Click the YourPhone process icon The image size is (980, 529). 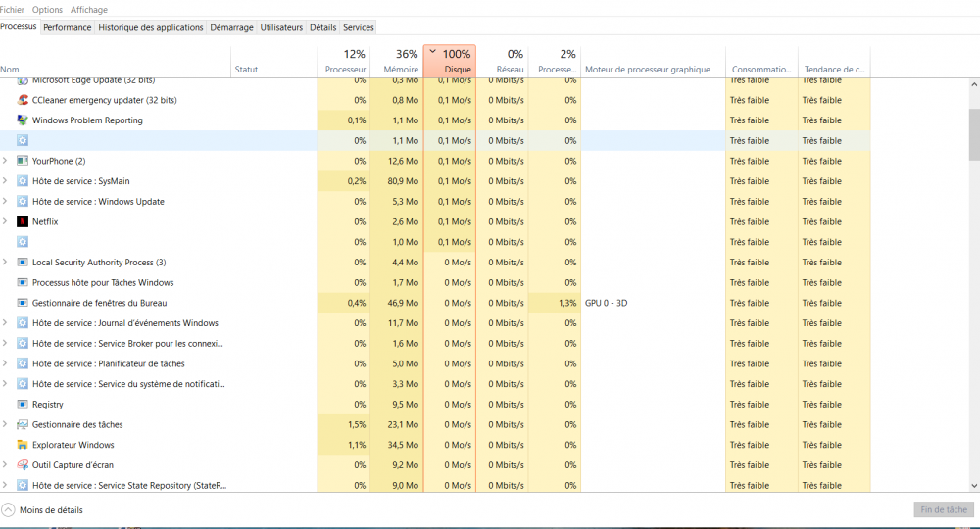[x=23, y=161]
